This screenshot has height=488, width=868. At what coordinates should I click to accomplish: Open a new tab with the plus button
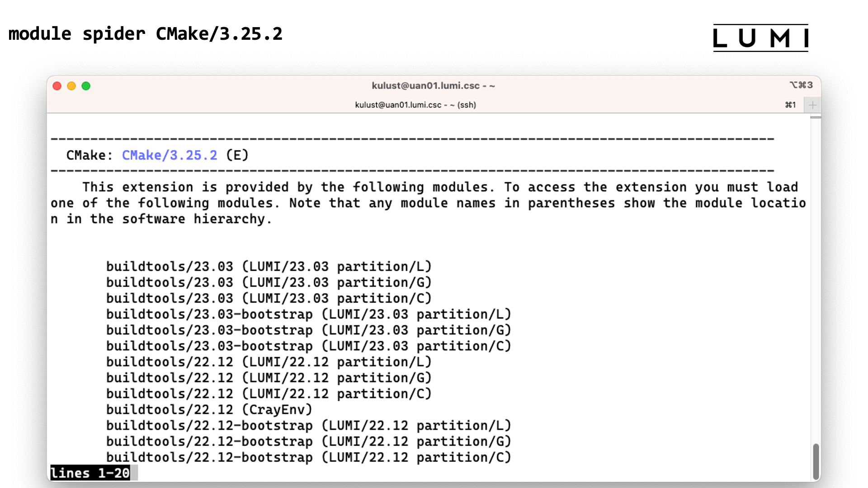pyautogui.click(x=812, y=105)
